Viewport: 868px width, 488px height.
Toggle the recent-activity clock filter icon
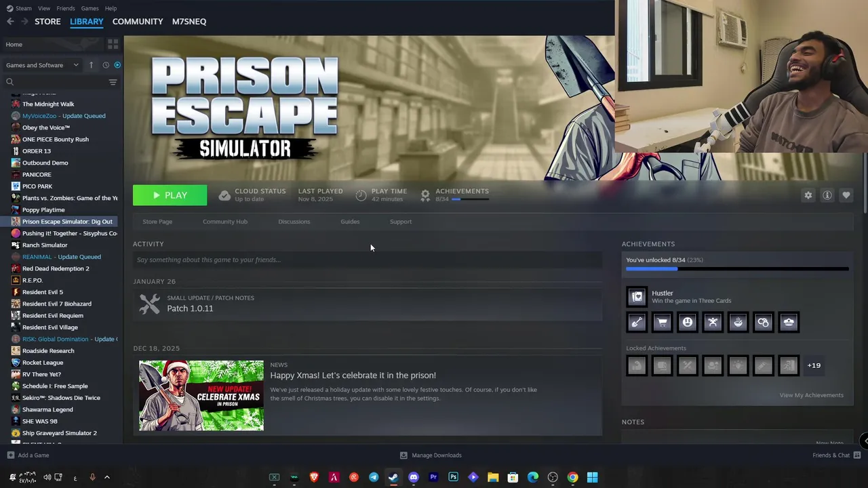click(x=106, y=65)
